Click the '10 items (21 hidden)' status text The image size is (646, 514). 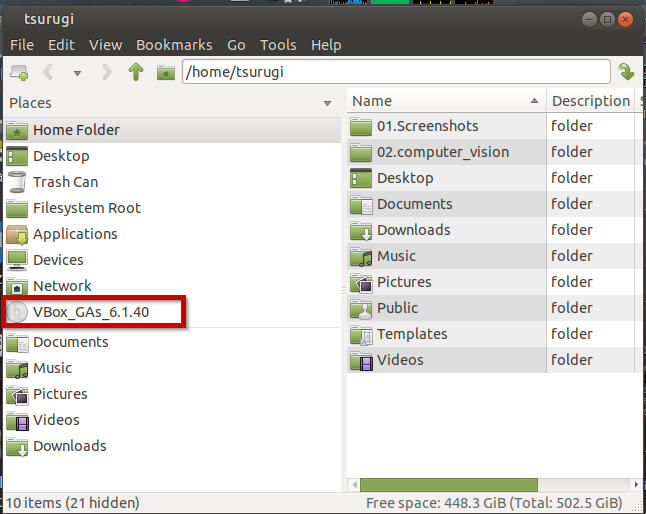[73, 503]
